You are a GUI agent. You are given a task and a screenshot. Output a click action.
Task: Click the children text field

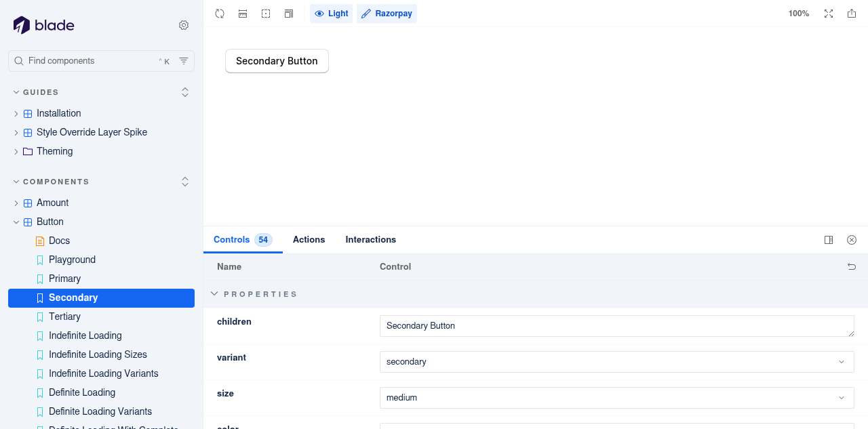[x=617, y=326]
